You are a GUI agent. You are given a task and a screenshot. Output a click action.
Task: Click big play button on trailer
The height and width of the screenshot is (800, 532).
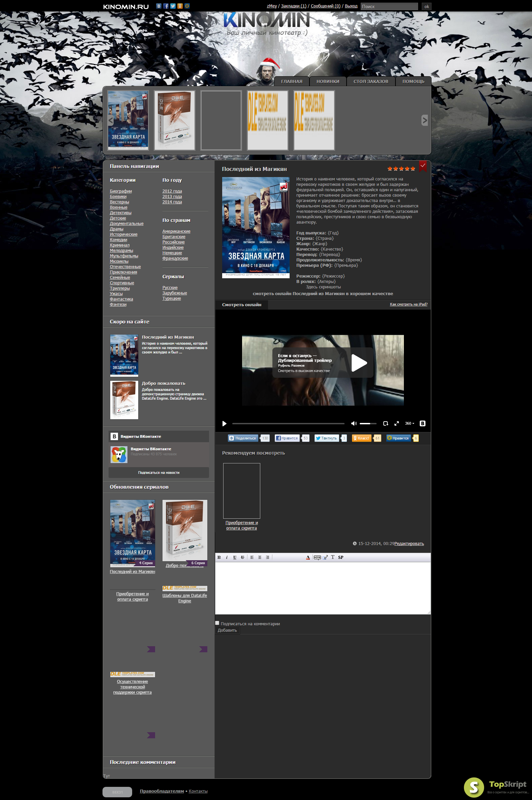pyautogui.click(x=359, y=363)
